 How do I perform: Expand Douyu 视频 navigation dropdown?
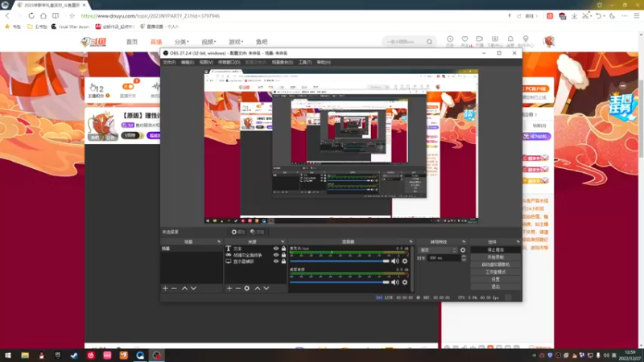click(208, 42)
